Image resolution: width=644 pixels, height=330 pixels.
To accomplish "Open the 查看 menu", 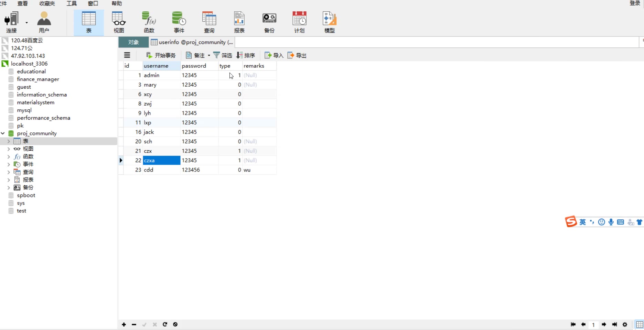I will tap(23, 3).
